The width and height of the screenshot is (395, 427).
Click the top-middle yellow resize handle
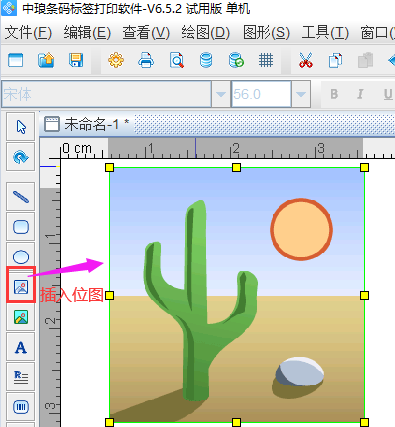(236, 168)
